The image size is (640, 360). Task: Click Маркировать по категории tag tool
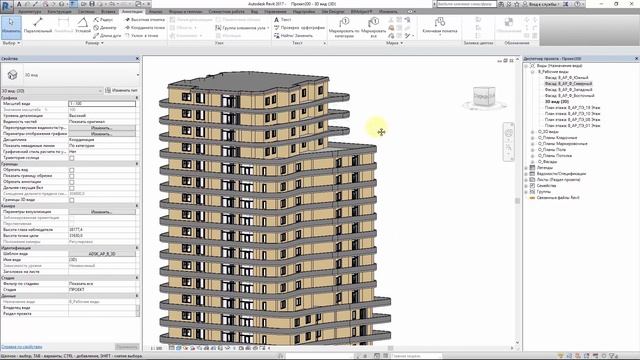click(344, 27)
